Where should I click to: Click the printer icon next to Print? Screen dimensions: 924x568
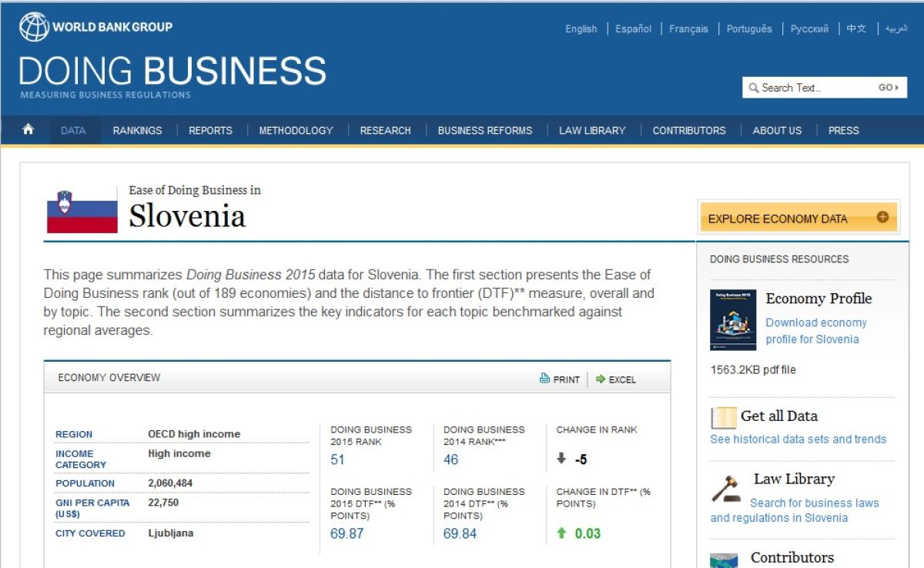tap(544, 379)
